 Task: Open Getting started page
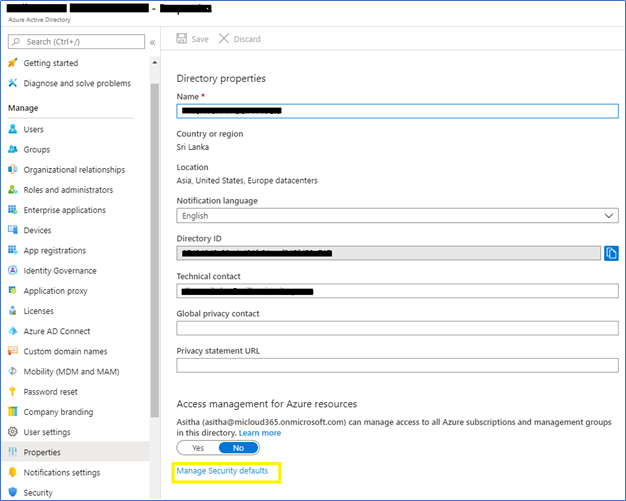click(51, 63)
